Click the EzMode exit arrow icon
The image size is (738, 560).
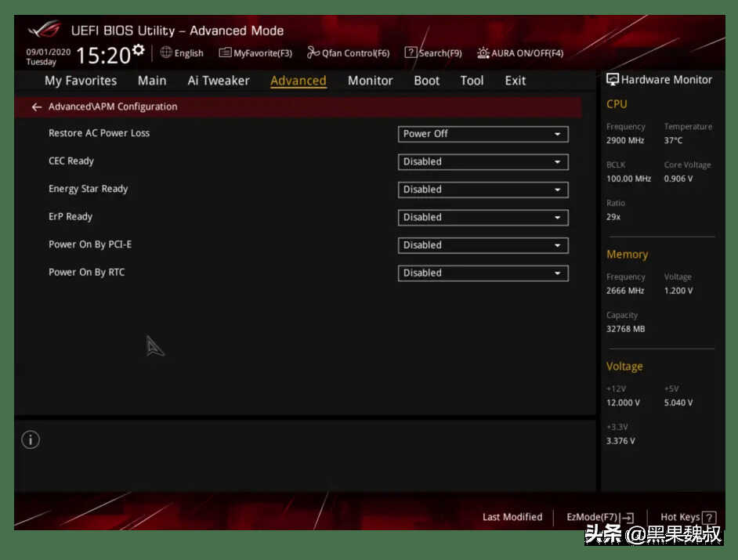tap(628, 518)
